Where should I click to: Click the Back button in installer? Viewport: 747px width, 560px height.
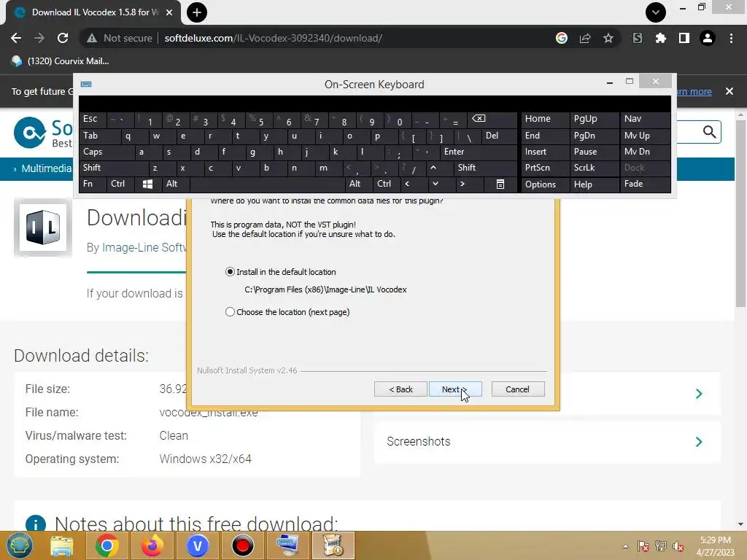click(x=400, y=389)
